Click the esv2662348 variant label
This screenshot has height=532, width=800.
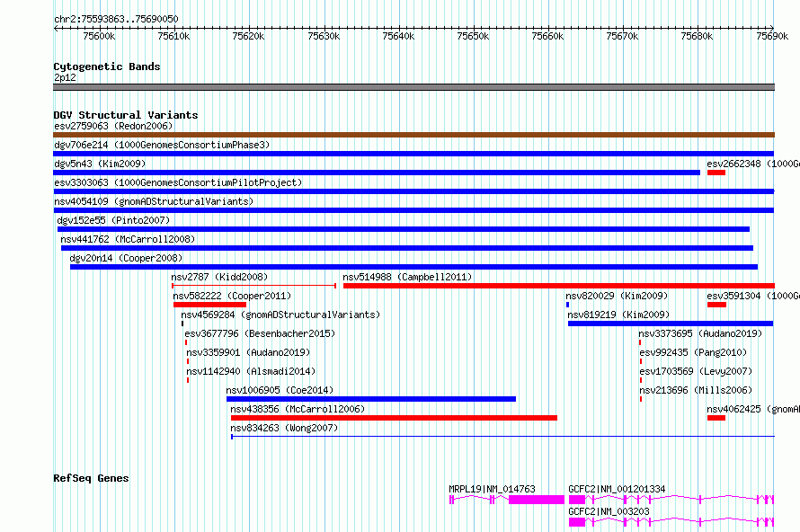753,164
